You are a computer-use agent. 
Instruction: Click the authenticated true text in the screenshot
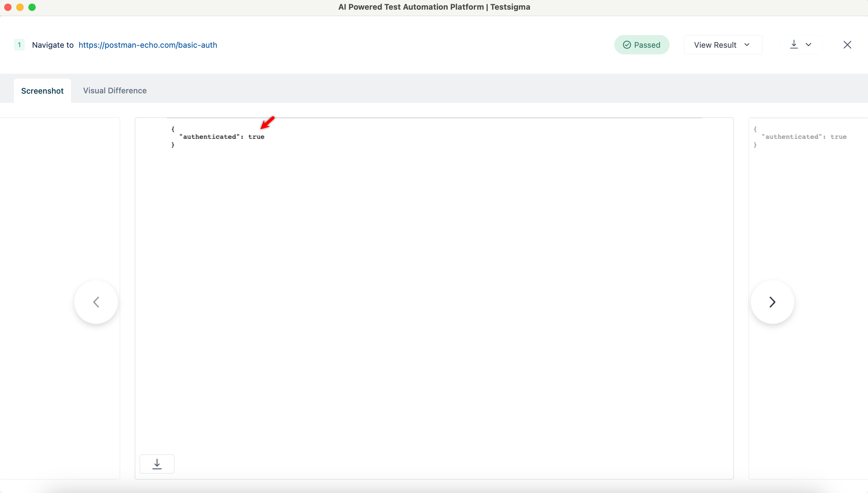tap(219, 137)
